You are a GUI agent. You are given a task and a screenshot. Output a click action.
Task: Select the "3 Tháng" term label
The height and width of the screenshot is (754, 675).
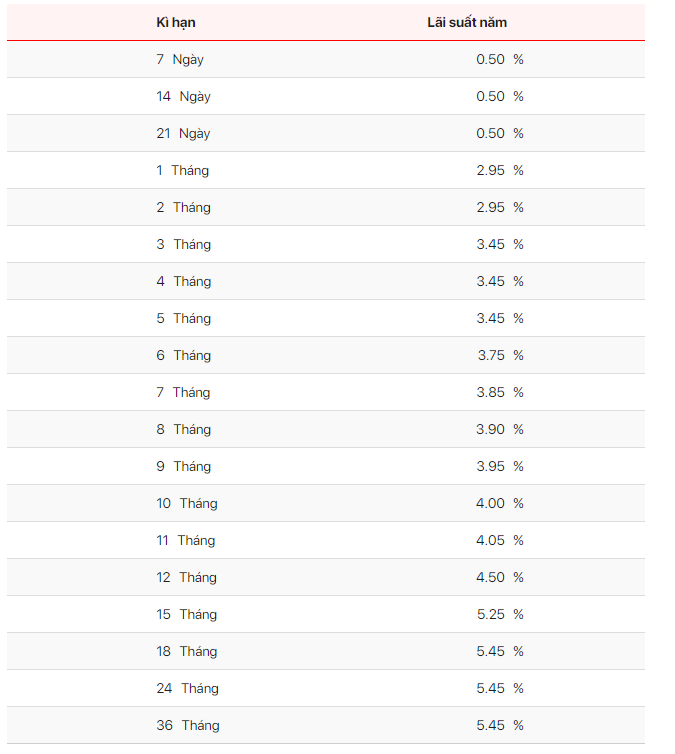click(183, 244)
